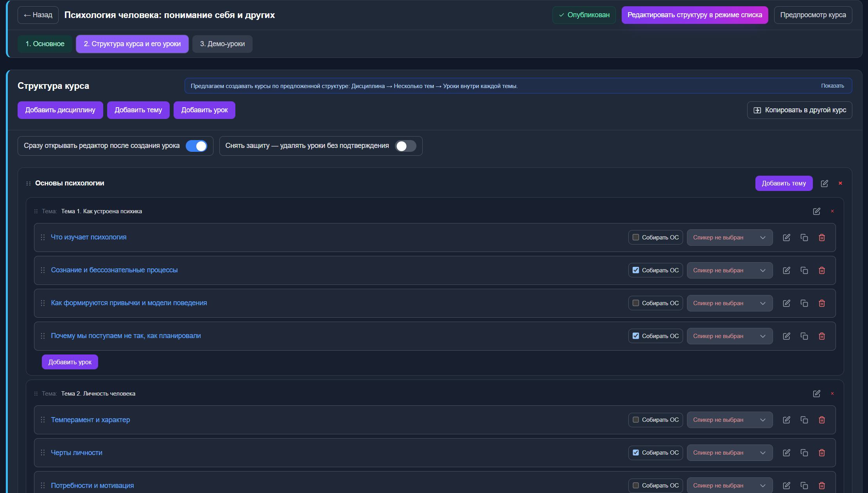
Task: Add lesson under 'Тема 1' list
Action: 70,362
